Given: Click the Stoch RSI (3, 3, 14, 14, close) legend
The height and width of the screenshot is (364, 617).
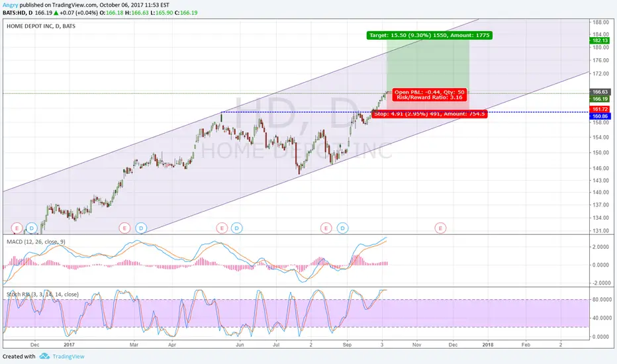Looking at the screenshot, I should (x=42, y=295).
